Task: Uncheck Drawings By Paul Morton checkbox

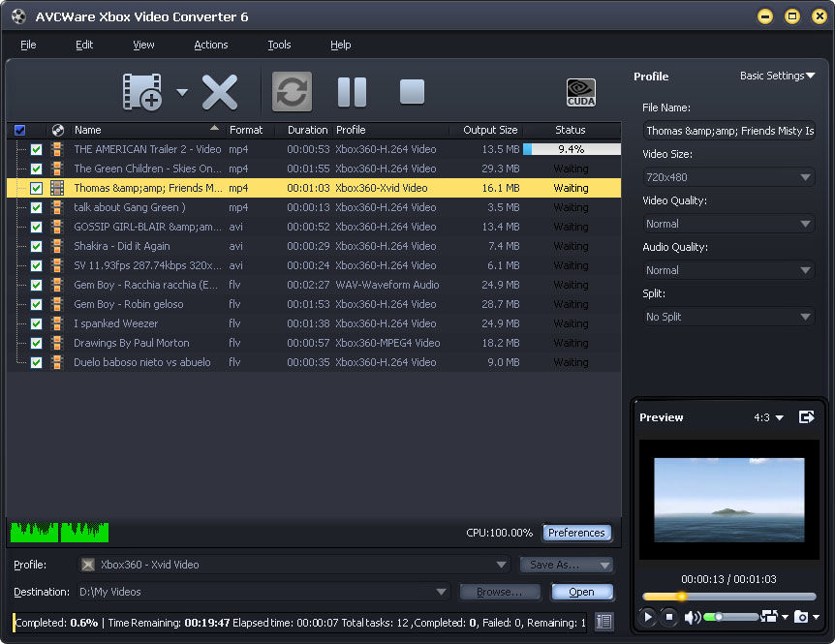Action: click(x=36, y=343)
